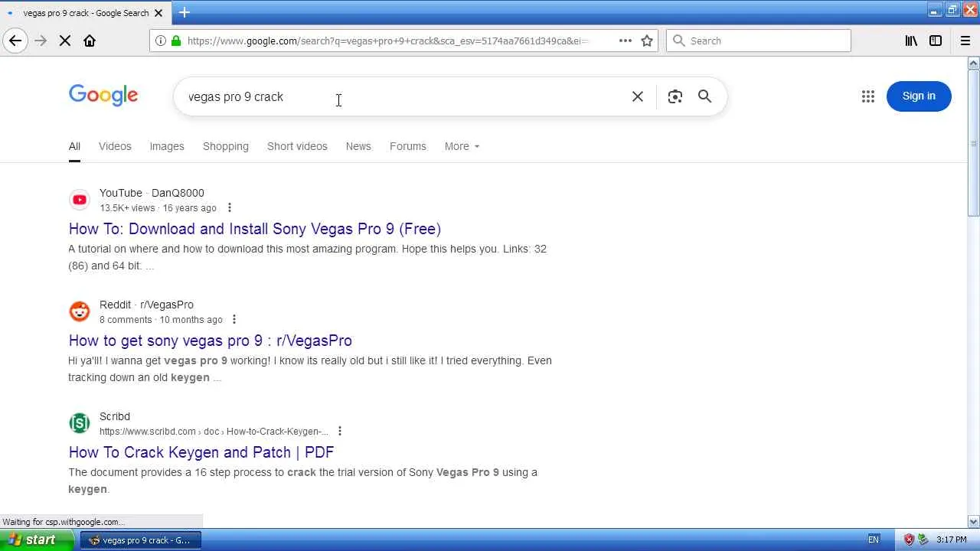Clear the Google search query
Viewport: 980px width, 551px height.
(x=637, y=96)
